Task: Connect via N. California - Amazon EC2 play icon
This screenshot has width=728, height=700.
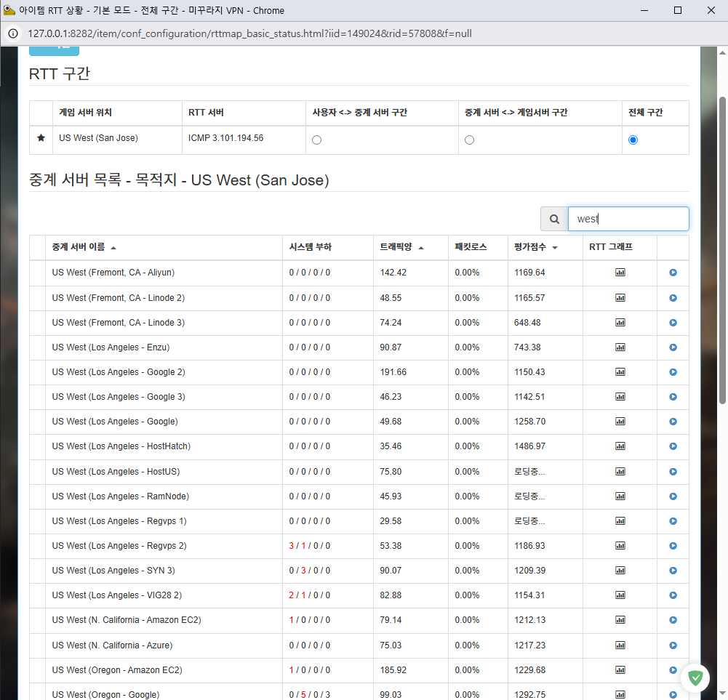Action: click(673, 620)
